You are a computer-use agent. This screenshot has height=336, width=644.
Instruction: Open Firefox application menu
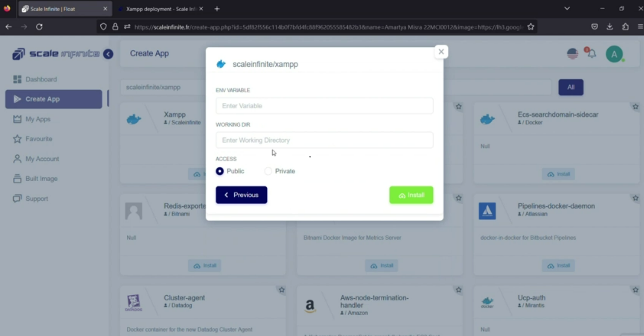640,26
